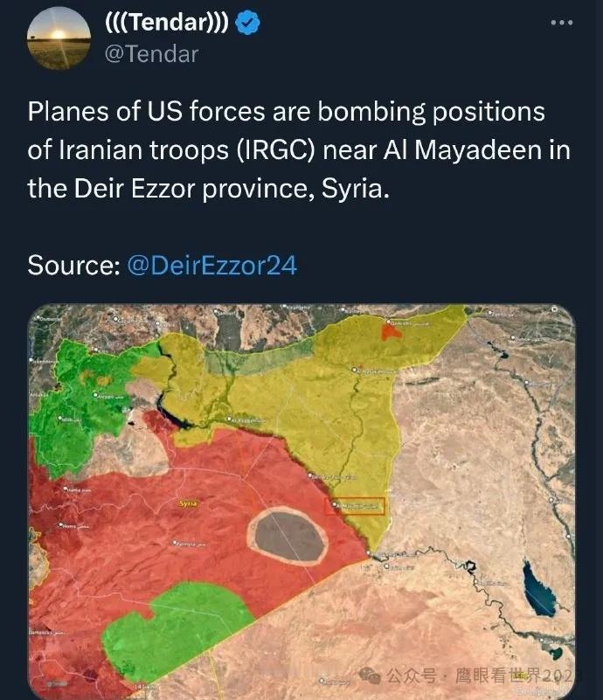Click the dark blue lake in Iraq

click(538, 591)
